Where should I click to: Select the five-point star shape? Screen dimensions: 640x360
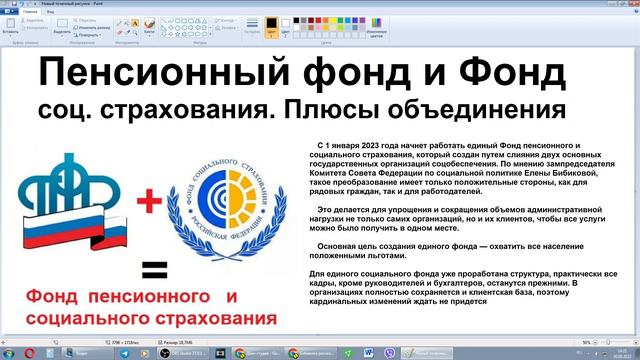[178, 34]
